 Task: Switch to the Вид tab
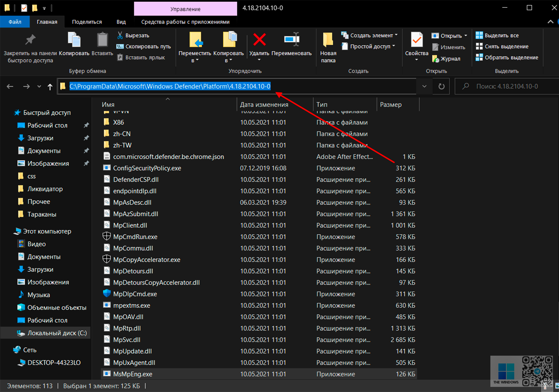(121, 22)
